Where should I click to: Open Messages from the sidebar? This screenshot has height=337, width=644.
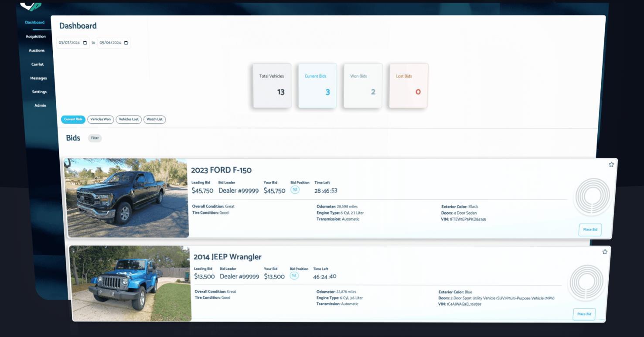[38, 78]
